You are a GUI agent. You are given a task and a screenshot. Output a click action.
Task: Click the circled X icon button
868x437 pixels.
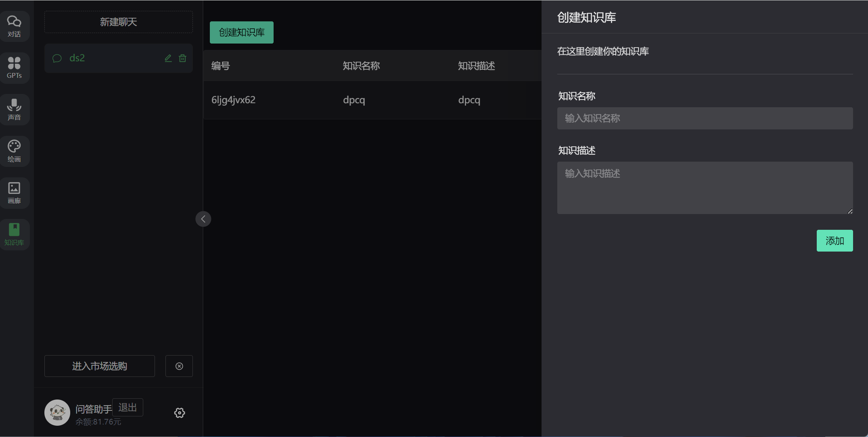coord(179,366)
